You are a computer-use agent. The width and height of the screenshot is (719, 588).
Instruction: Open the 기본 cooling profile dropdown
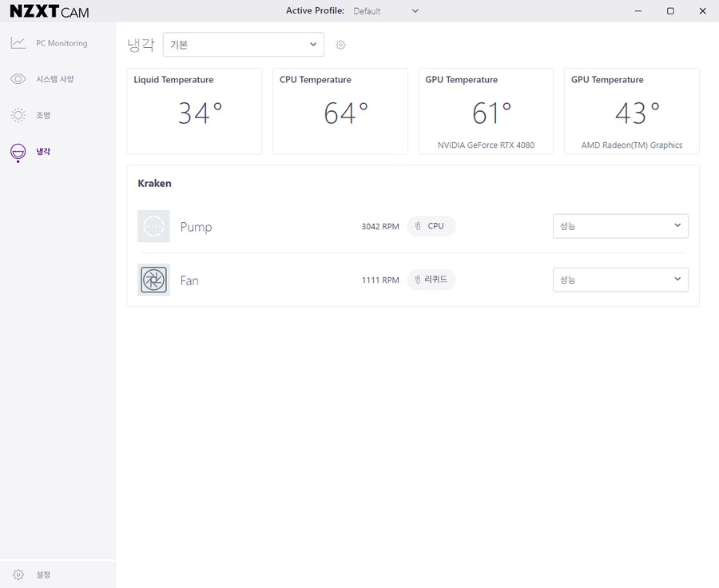(x=244, y=45)
